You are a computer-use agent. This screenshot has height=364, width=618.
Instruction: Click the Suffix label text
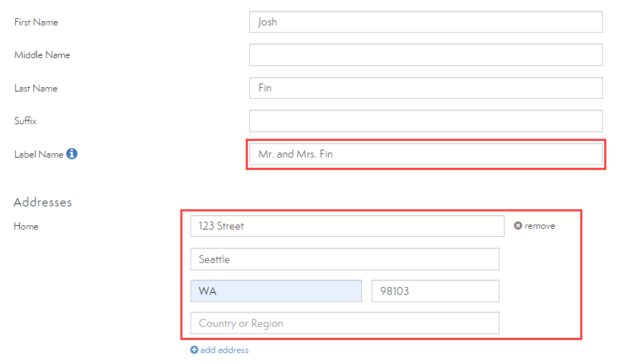pos(25,121)
